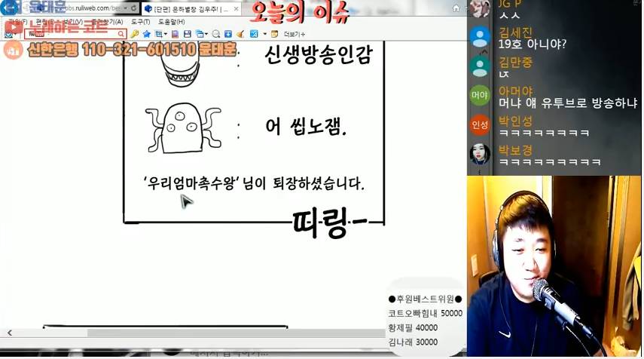Viewport: 644px width, 359px height.
Task: Click chat message 19호 아니야?
Action: tap(533, 44)
